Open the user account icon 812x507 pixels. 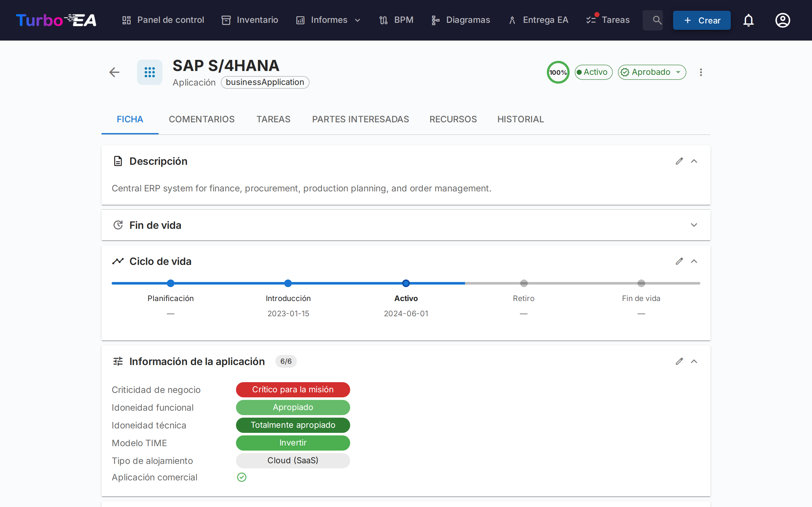click(782, 20)
